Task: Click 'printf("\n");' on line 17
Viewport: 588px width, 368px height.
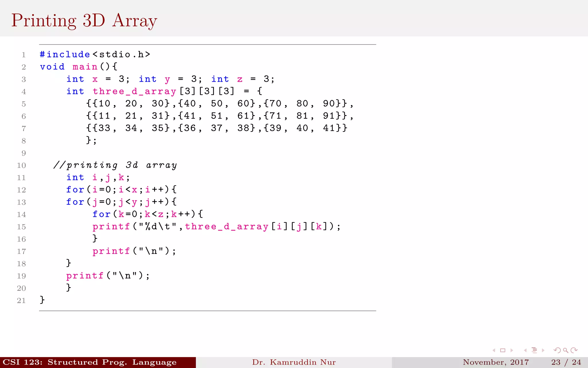Action: coord(134,251)
